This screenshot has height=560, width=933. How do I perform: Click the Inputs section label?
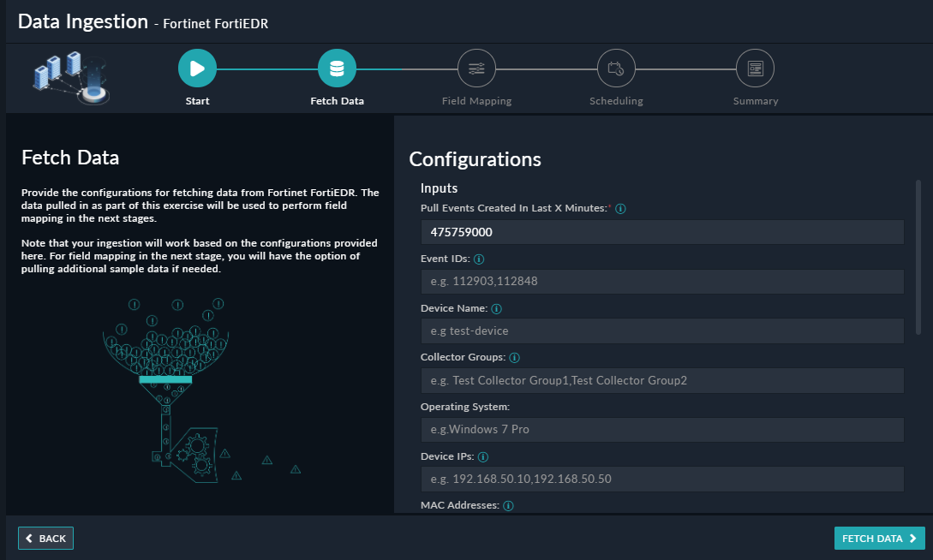(440, 188)
